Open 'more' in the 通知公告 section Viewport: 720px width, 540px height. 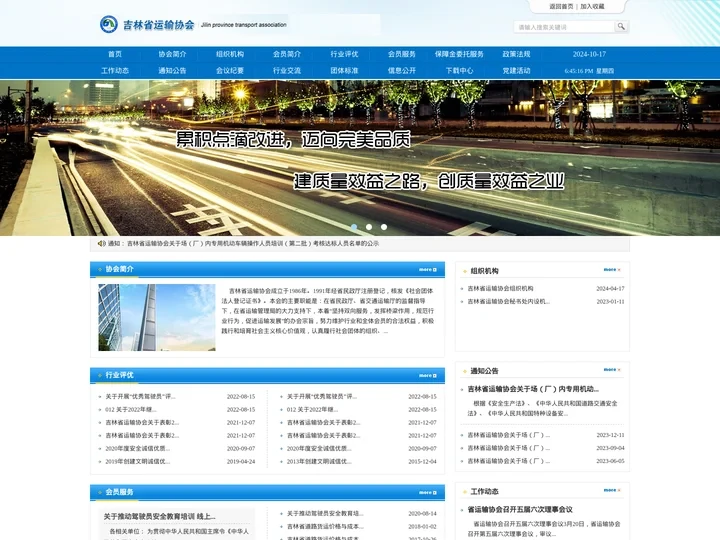(611, 370)
